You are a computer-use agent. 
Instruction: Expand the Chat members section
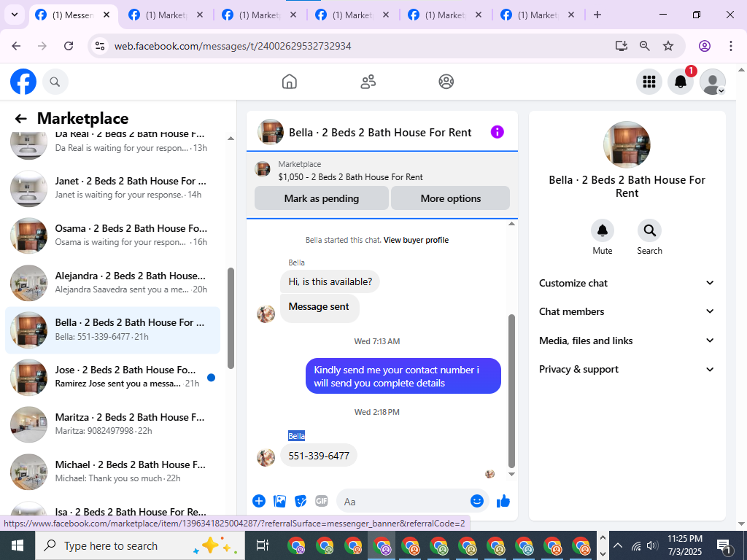[x=627, y=311]
